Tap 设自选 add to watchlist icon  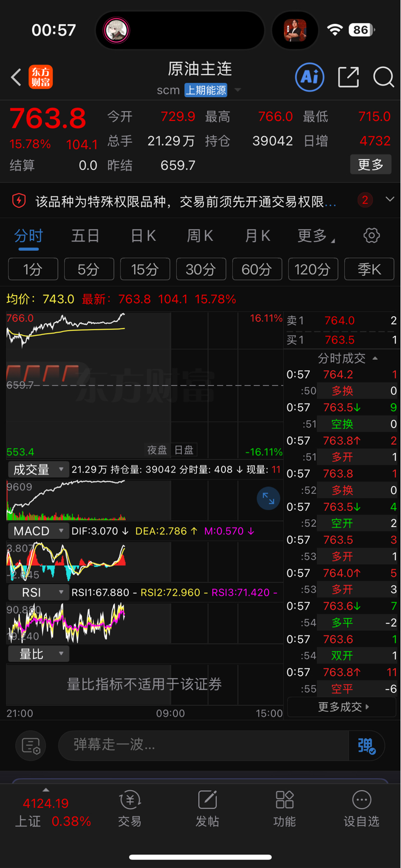(361, 809)
